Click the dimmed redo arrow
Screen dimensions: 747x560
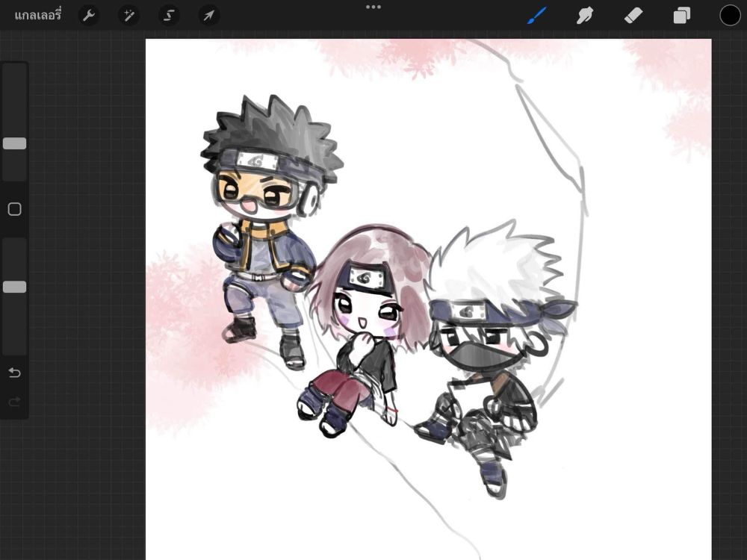click(15, 402)
